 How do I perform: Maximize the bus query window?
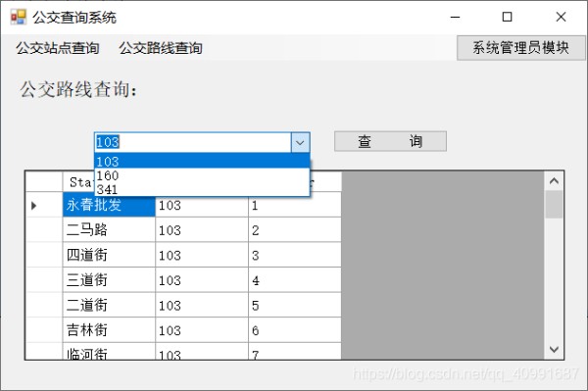coord(507,17)
